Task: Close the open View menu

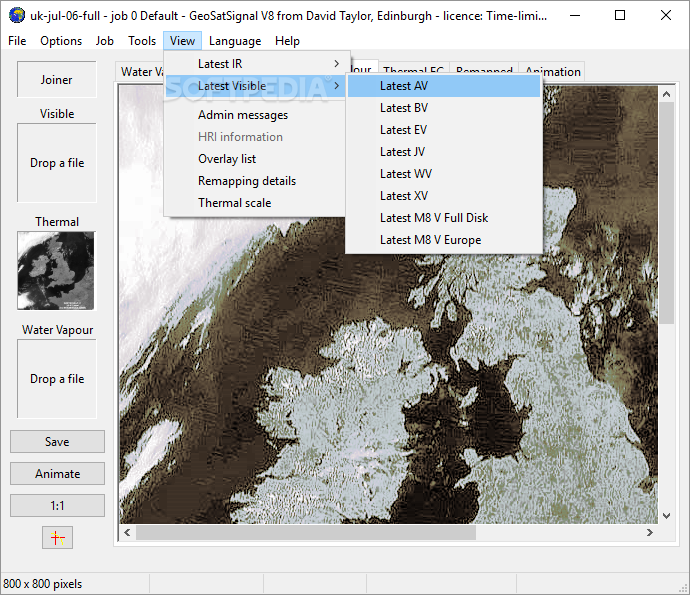Action: [x=182, y=41]
